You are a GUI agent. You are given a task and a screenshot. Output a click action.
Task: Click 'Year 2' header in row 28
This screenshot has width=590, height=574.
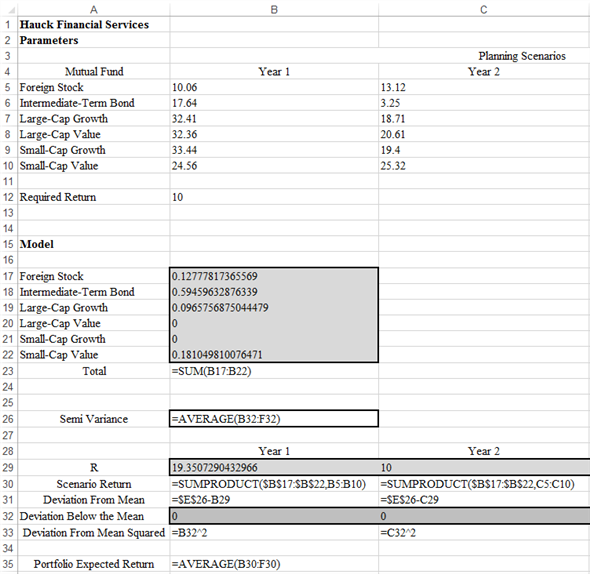484,451
